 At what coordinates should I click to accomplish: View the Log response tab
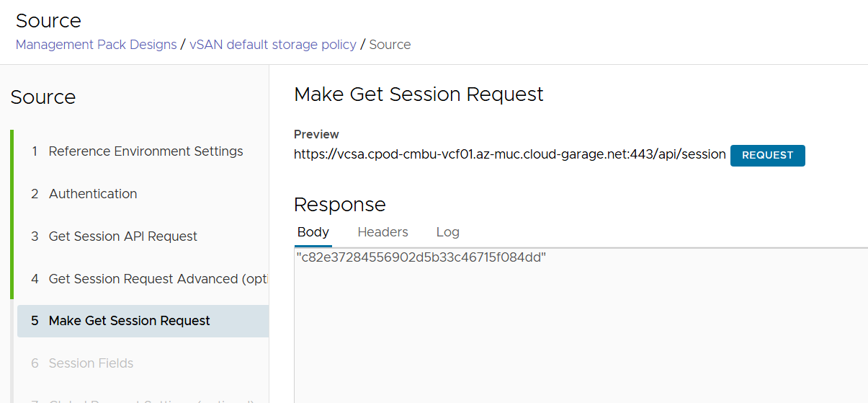447,232
